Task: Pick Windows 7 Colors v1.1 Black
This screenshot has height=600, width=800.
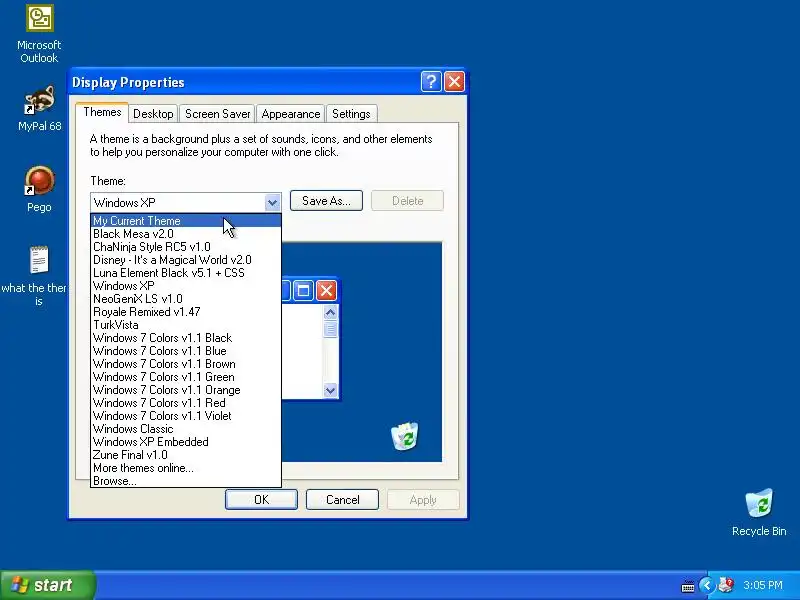Action: [x=186, y=338]
